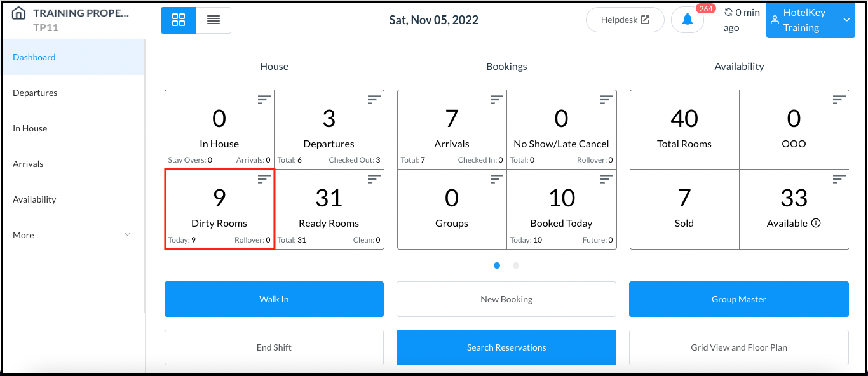Screen dimensions: 868x376
Task: Click the info icon beside Available
Action: [816, 223]
